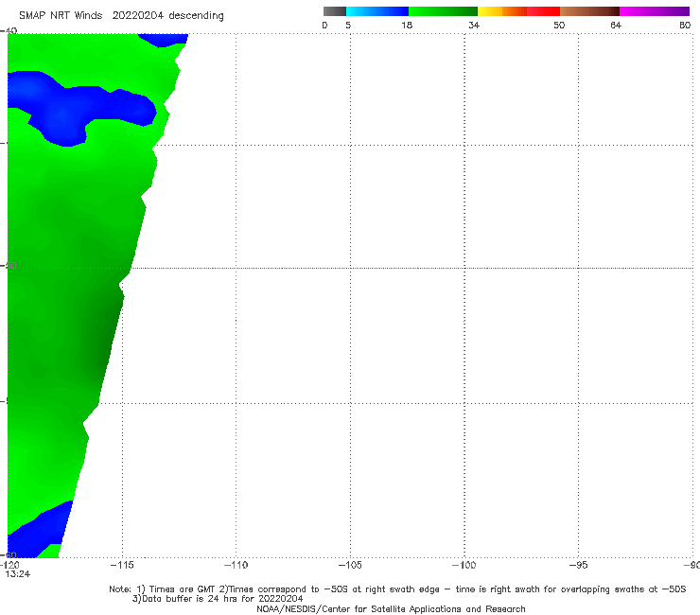This screenshot has height=615, width=700.
Task: Click the yellow-red segment of the color bar
Action: pos(518,11)
